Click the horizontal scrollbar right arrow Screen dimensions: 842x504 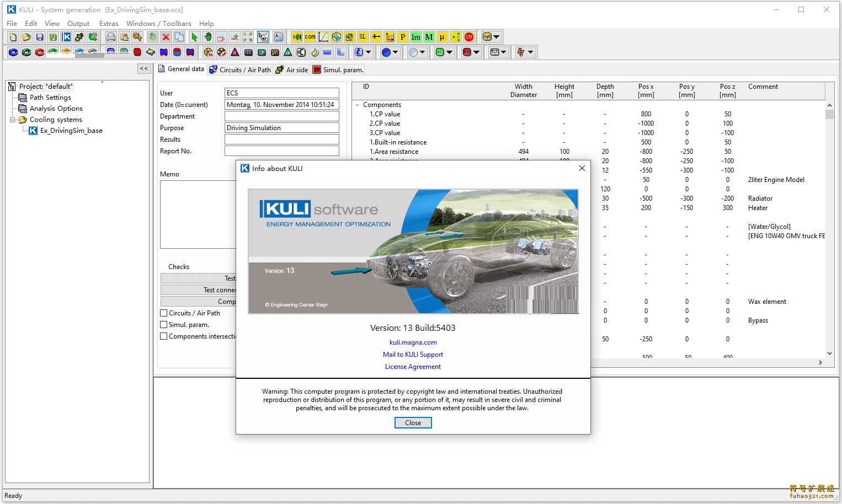(820, 363)
